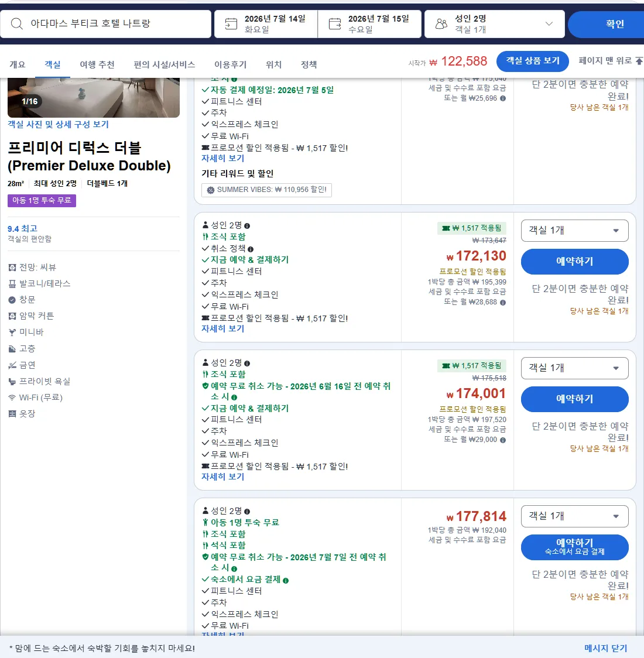The height and width of the screenshot is (658, 644).
Task: Click the 아동 1명 투숙 무료 purple badge
Action: 42,201
